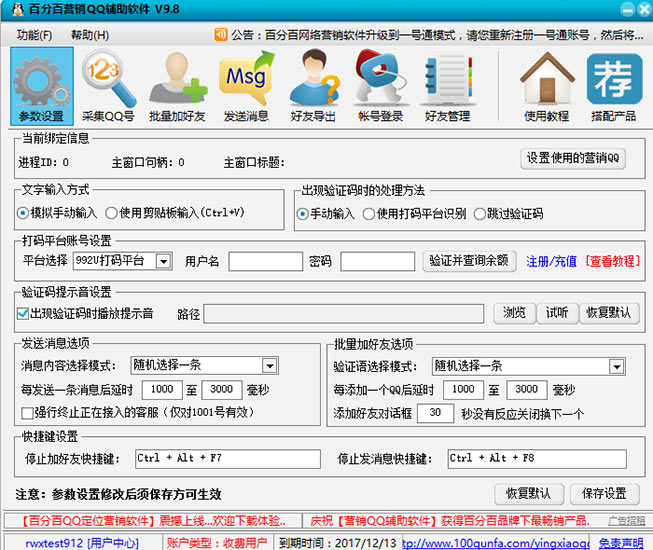Screen dimensions: 653x550
Task: Click the 营销QQ辅助软件 celebration ad text
Action: [x=450, y=520]
